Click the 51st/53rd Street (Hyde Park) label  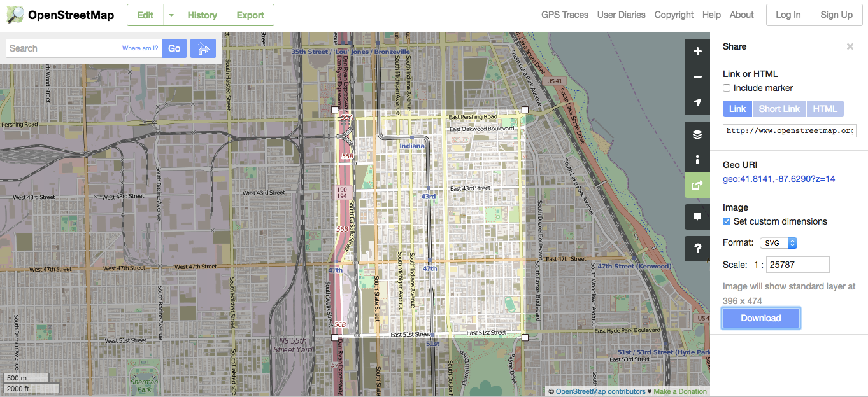664,352
